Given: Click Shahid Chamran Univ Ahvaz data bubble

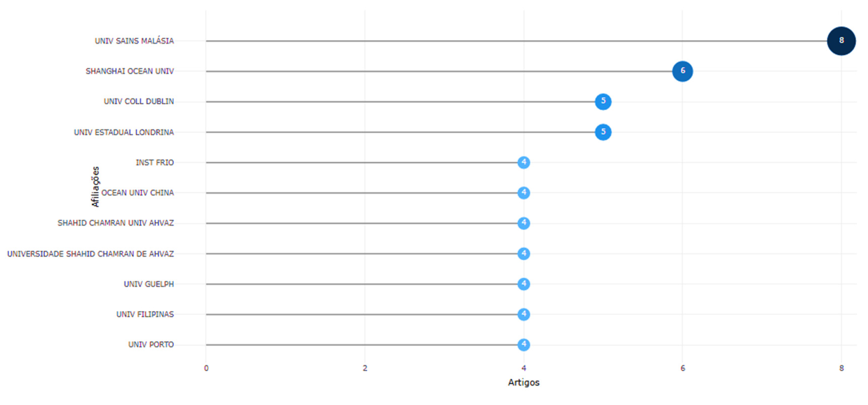Looking at the screenshot, I should tap(524, 223).
